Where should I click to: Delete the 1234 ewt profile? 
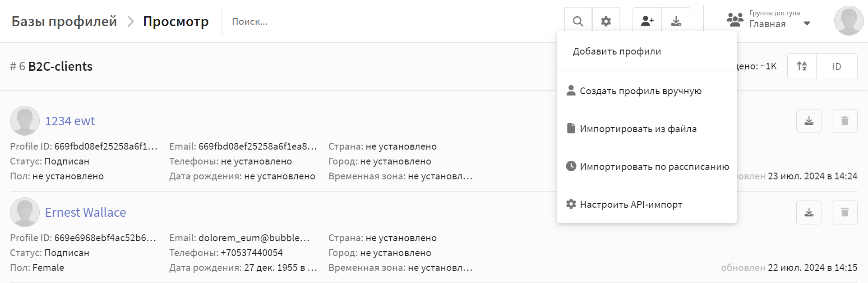point(845,121)
